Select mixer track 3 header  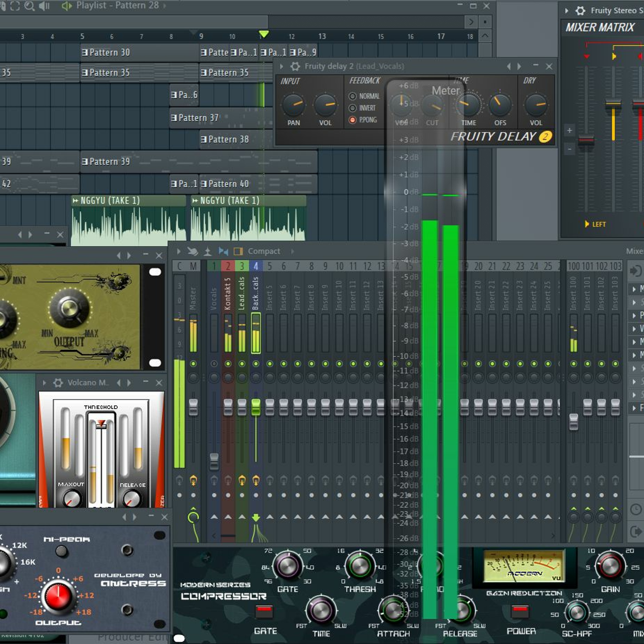(242, 266)
